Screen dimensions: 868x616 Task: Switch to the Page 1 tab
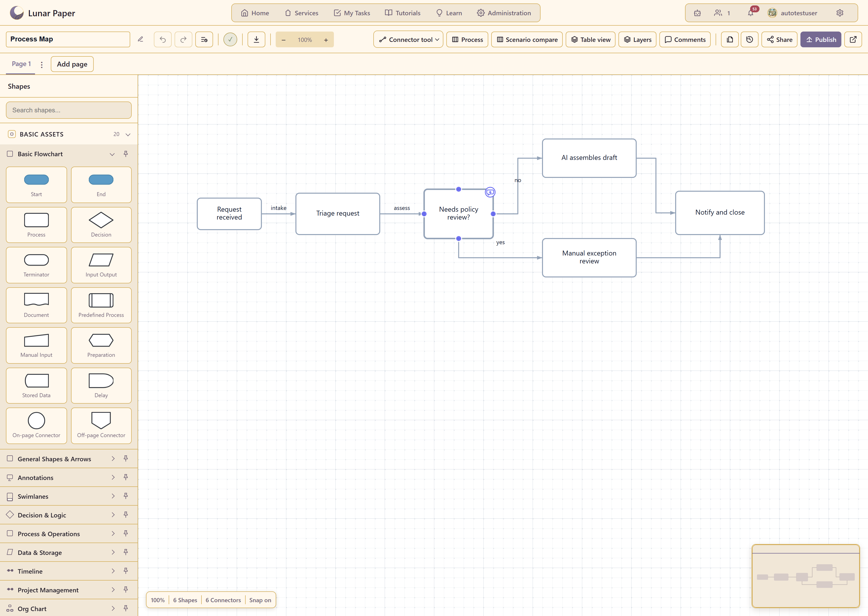(21, 64)
